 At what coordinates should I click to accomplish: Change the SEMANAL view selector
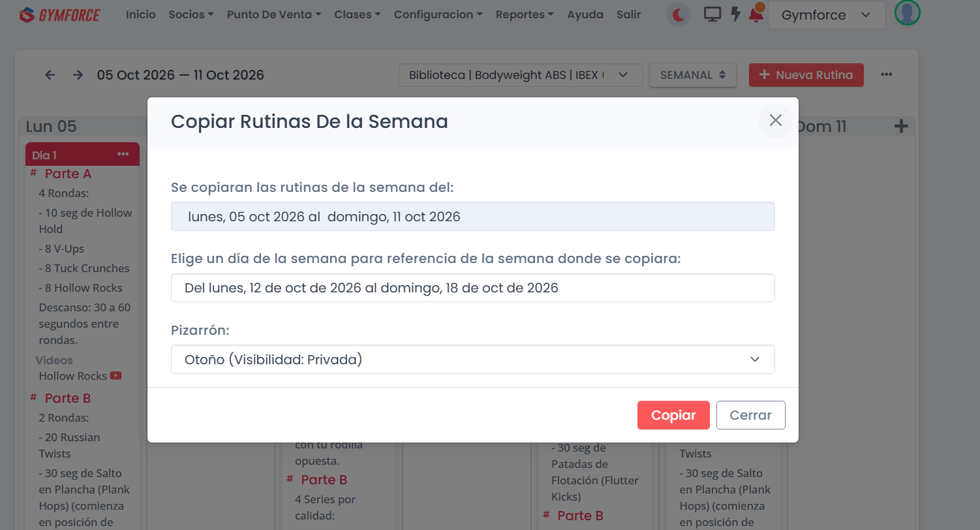click(693, 75)
